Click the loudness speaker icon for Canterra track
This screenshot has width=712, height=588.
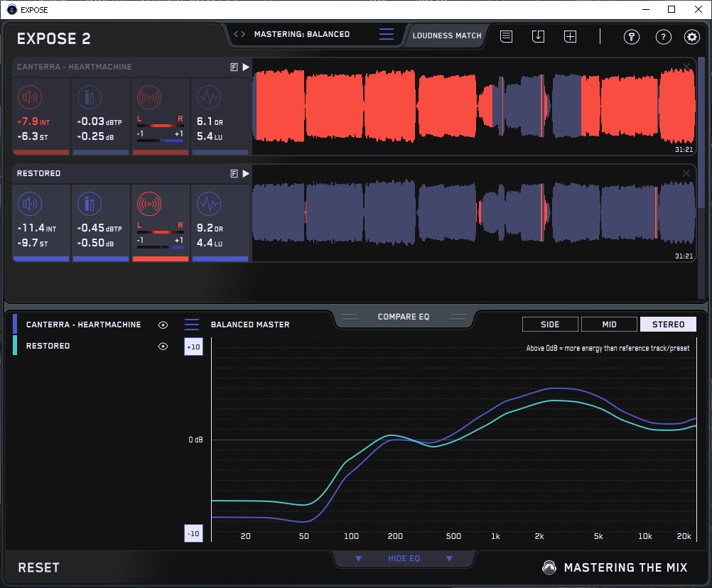coord(28,98)
